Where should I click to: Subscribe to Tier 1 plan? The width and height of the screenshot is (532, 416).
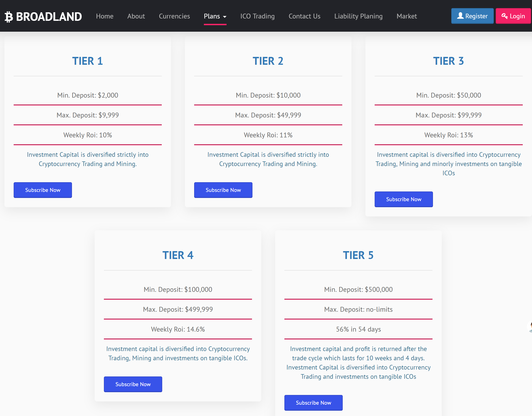(x=42, y=190)
